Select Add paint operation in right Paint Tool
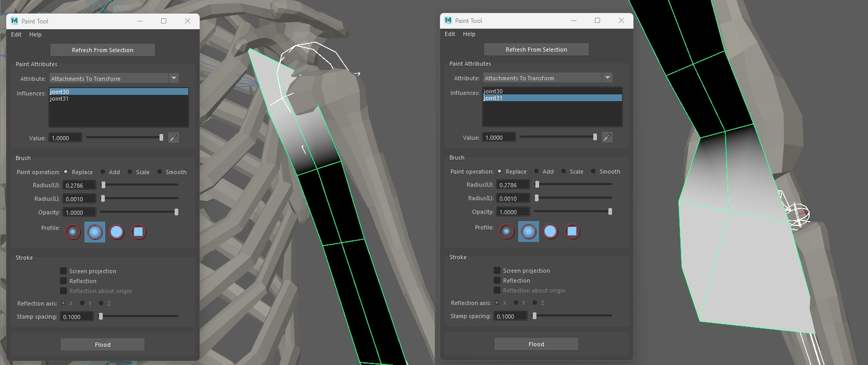Screen dimensions: 868x365 (x=536, y=172)
